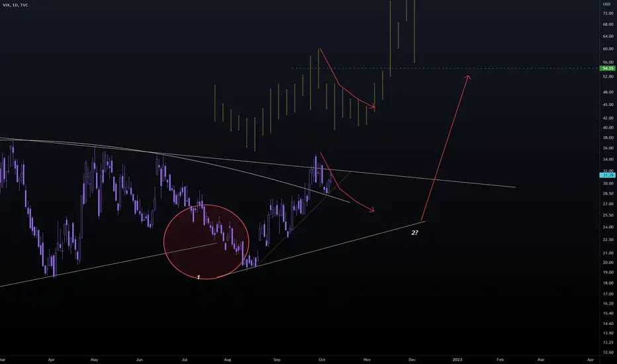This screenshot has width=617, height=364.
Task: Click the 45.00 price axis value
Action: click(608, 105)
